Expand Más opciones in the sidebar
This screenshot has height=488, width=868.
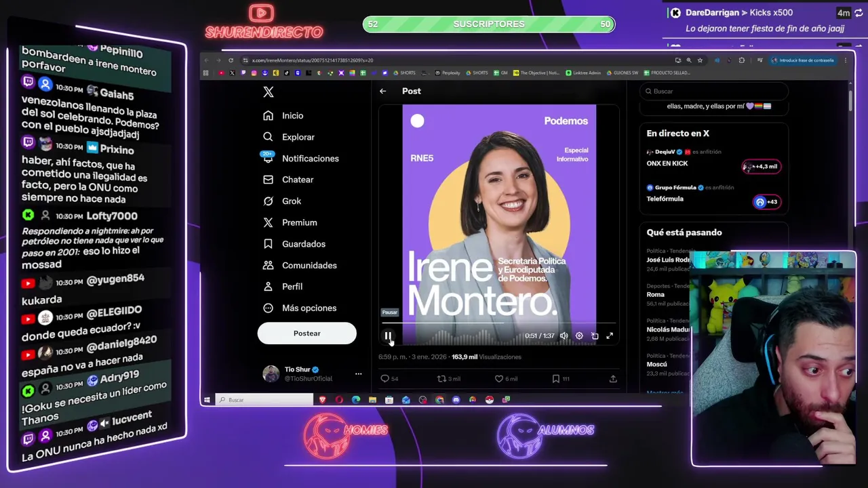coord(300,308)
